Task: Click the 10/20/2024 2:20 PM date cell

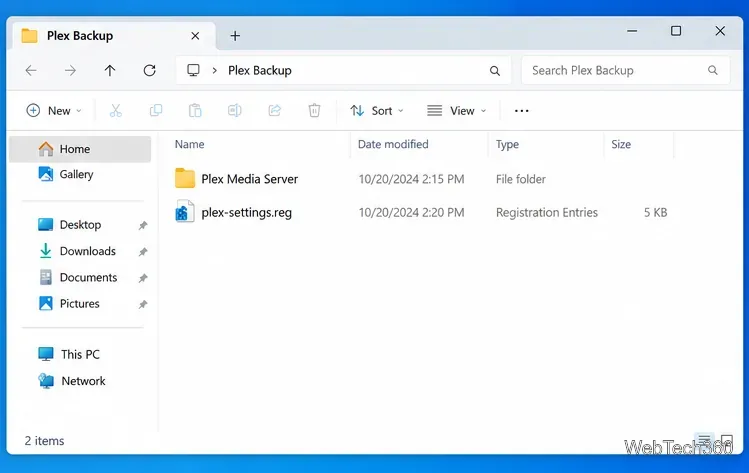Action: (411, 213)
